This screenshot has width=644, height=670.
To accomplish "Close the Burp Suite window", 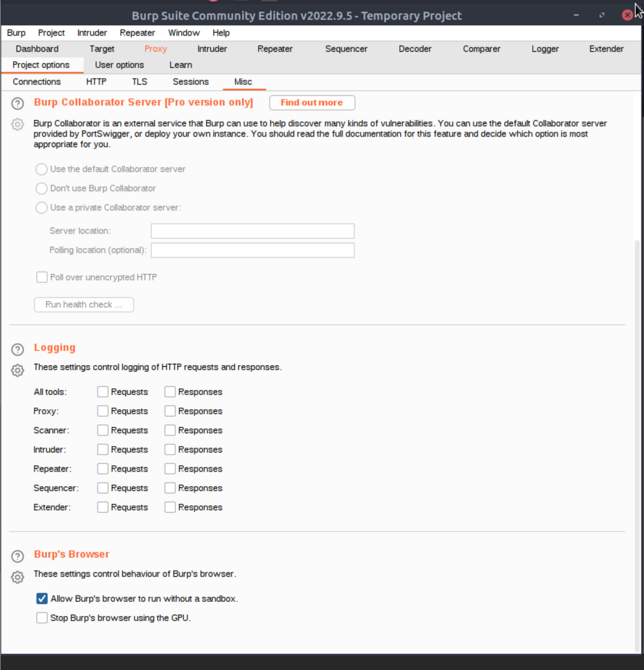I will tap(627, 15).
